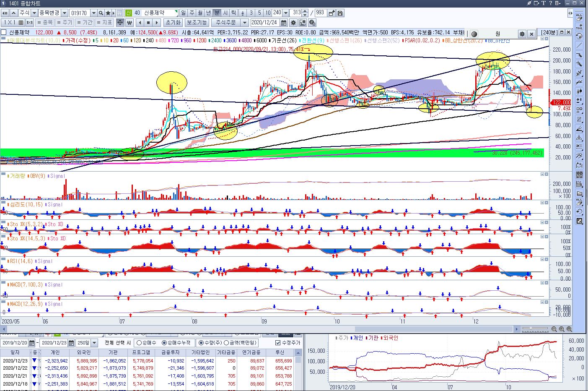Open the 250일 period dropdown
Image resolution: width=588 pixels, height=391 pixels.
point(94,343)
